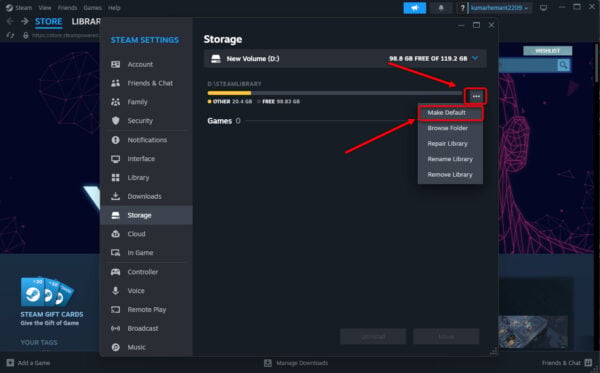
Task: Click the YOUR TAGS heading on store page
Action: click(39, 342)
